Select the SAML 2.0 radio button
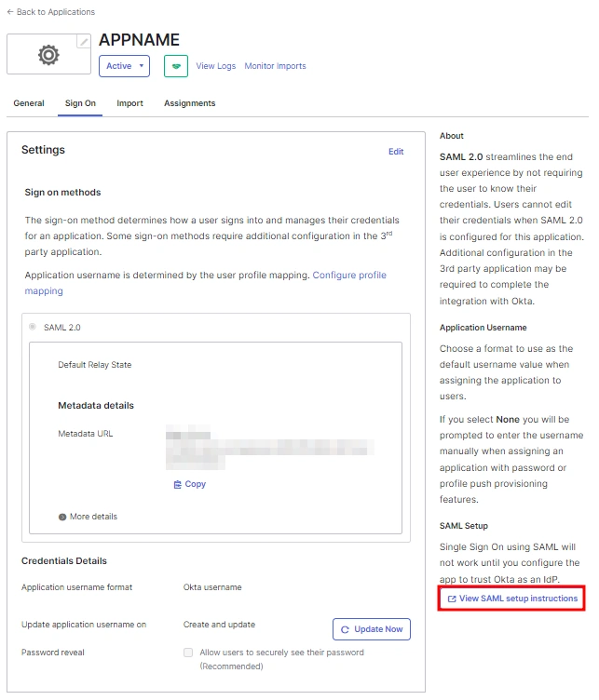The image size is (599, 700). point(33,327)
